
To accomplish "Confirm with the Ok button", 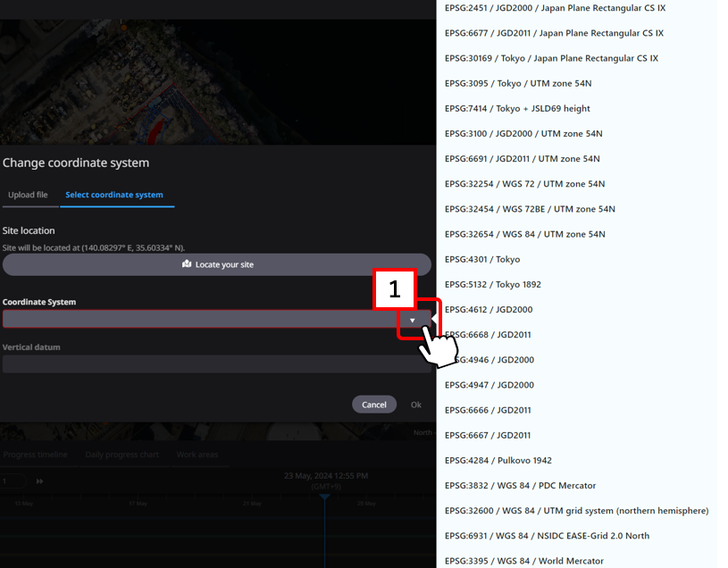I will click(415, 405).
